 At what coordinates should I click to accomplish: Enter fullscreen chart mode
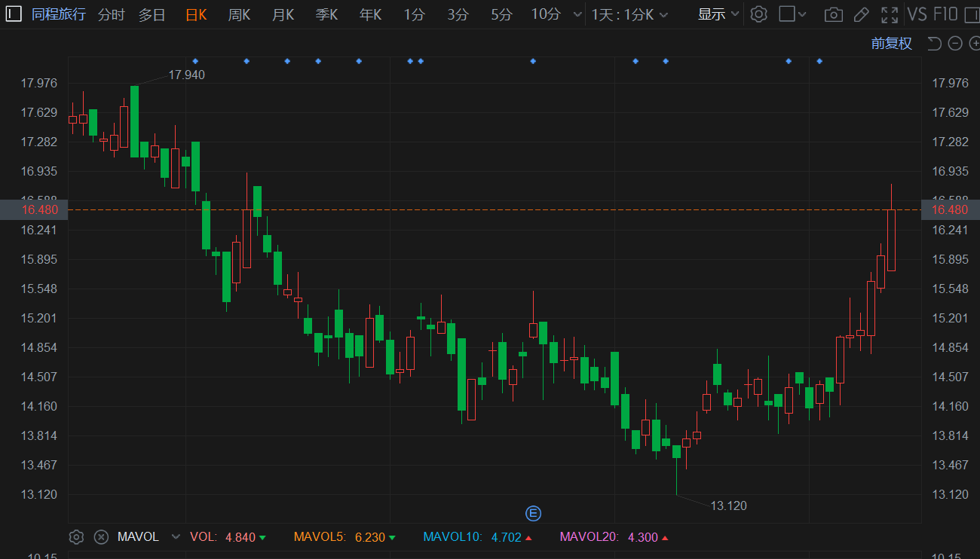pyautogui.click(x=890, y=14)
